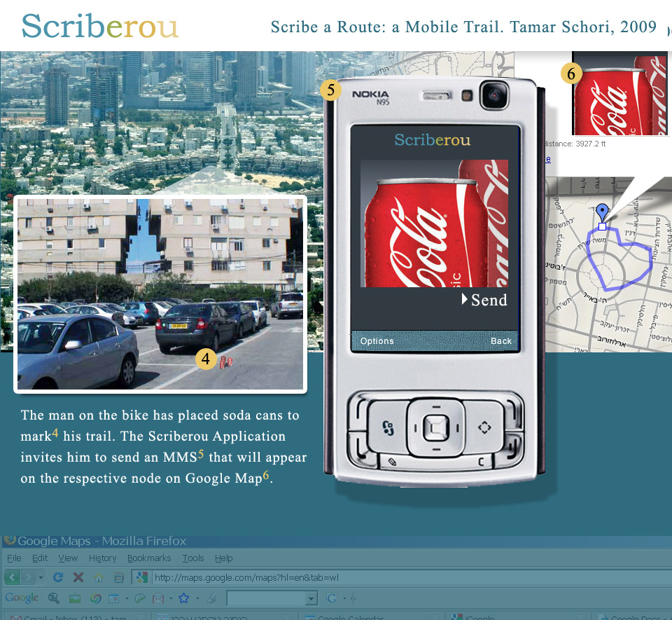Click the mail envelope icon on toolbar
The width and height of the screenshot is (672, 620).
(x=158, y=598)
